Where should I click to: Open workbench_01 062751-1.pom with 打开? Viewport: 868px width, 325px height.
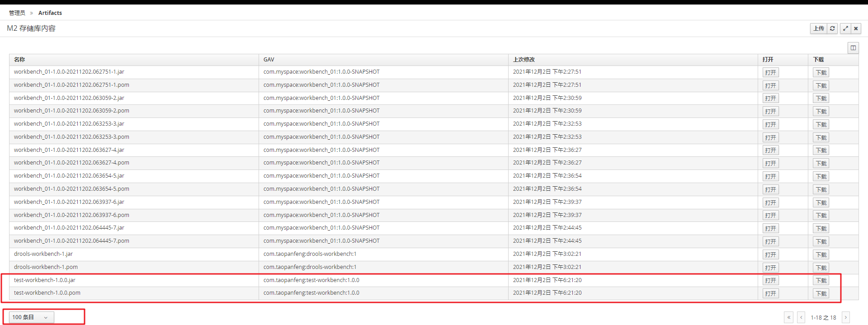[x=771, y=86]
